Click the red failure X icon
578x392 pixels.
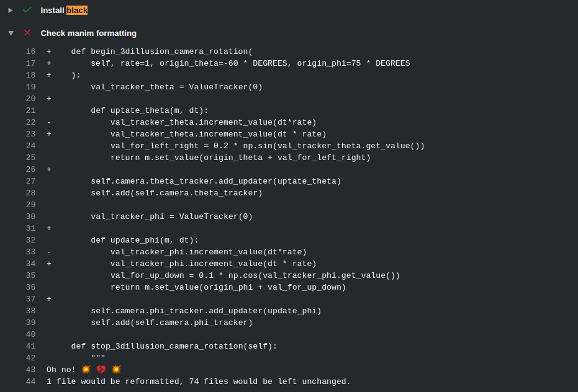pyautogui.click(x=27, y=33)
